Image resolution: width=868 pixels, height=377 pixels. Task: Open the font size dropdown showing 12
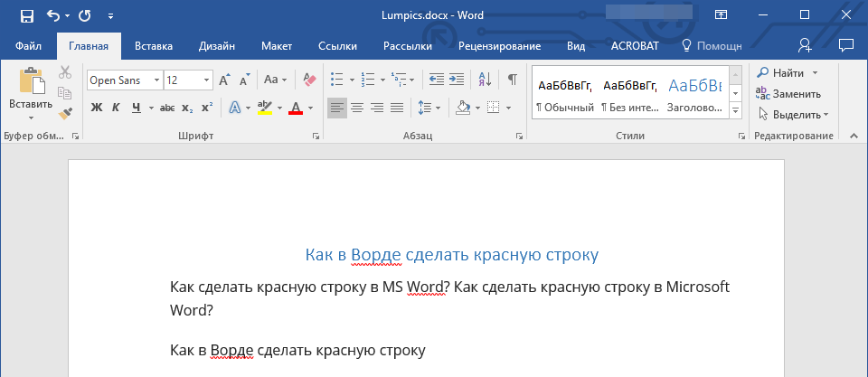click(x=205, y=80)
